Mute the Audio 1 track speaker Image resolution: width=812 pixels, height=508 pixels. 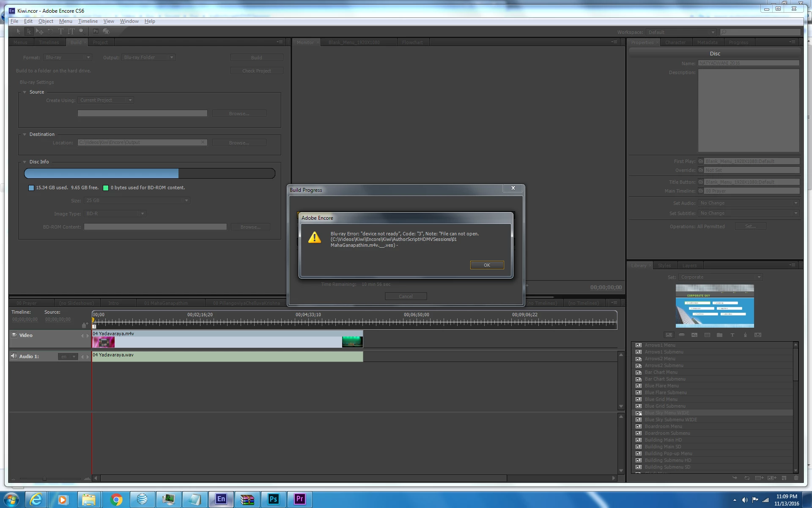click(14, 356)
